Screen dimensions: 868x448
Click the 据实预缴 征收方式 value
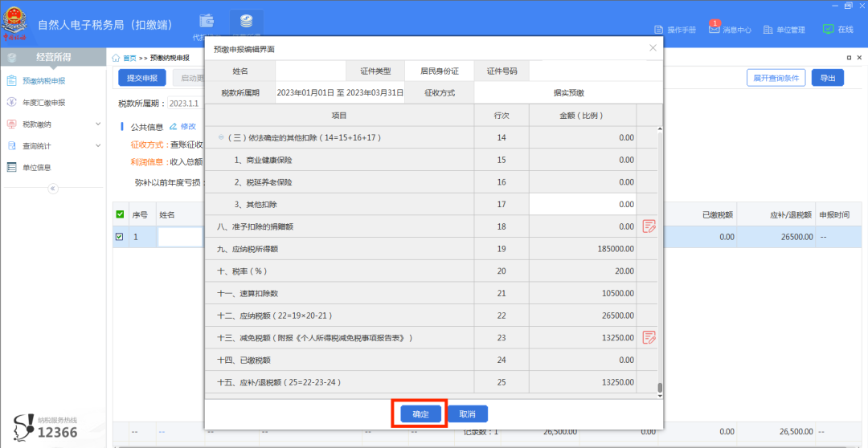pyautogui.click(x=568, y=92)
